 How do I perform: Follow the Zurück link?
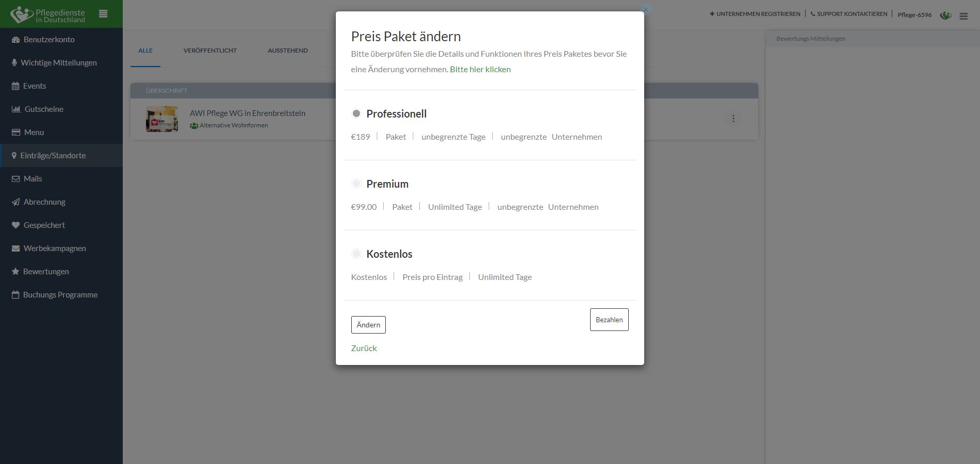[x=364, y=348]
